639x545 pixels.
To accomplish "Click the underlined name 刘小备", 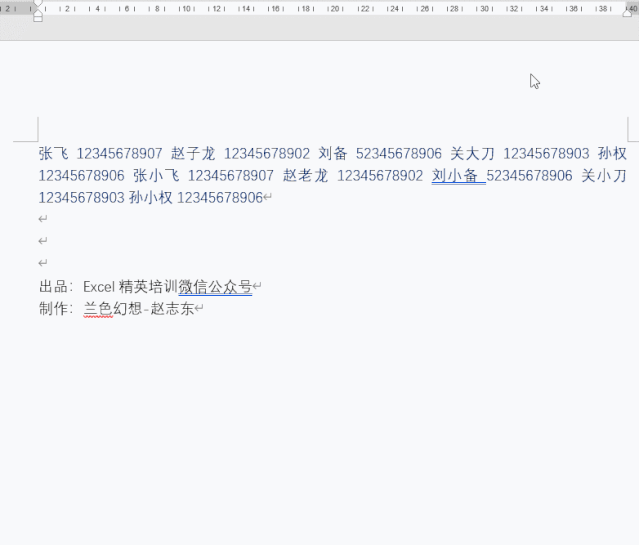I will click(455, 176).
